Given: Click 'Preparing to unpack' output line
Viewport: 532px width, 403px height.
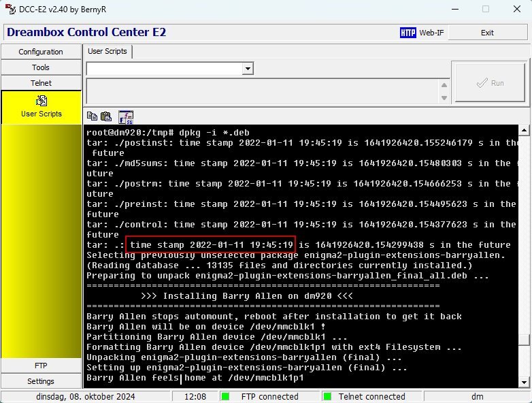Looking at the screenshot, I should click(x=287, y=276).
